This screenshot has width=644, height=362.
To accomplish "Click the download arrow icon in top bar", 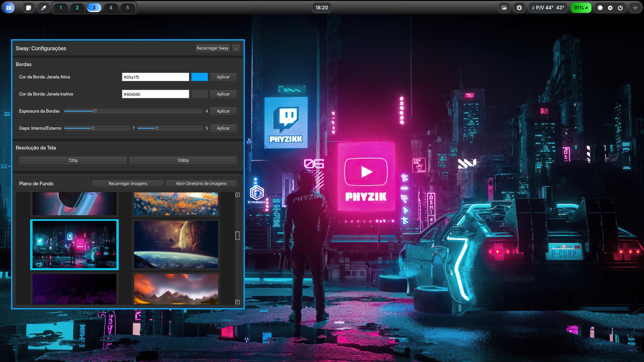I will tap(519, 8).
